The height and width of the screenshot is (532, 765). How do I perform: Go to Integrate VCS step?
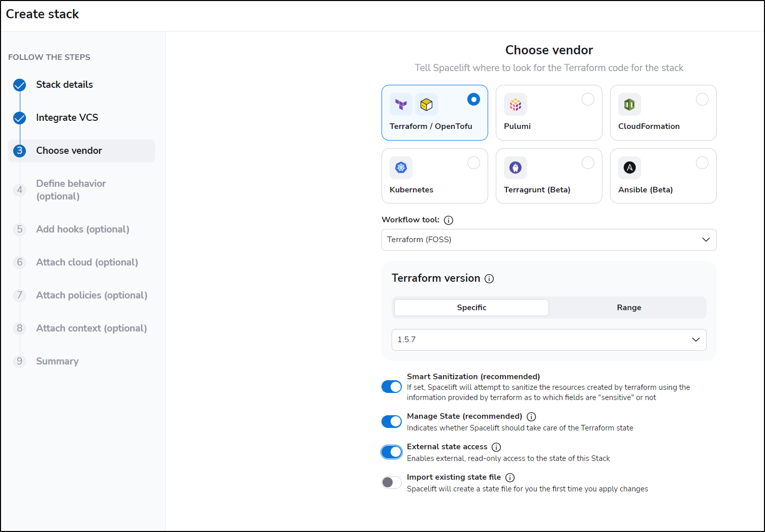67,118
